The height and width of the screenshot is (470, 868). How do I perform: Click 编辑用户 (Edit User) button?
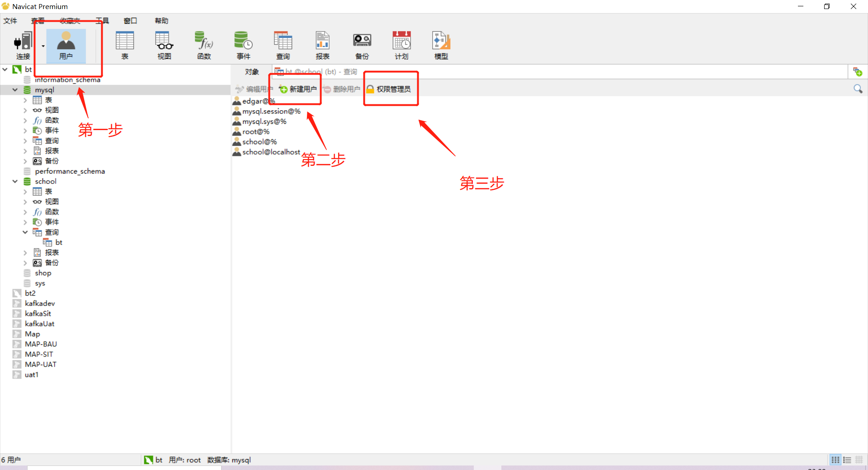[254, 89]
